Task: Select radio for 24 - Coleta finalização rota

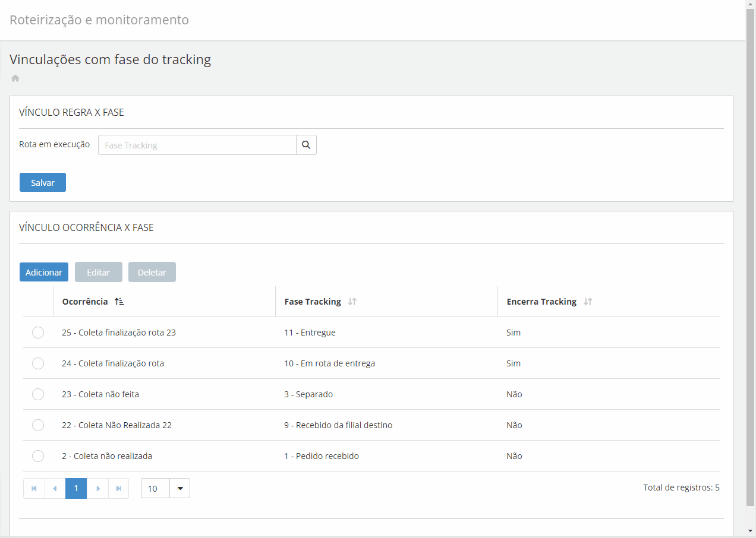Action: [38, 363]
